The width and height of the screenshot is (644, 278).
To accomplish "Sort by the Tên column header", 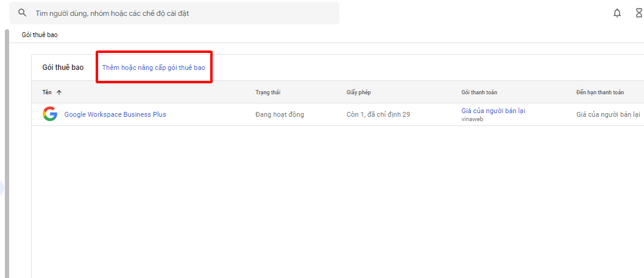I will [x=47, y=92].
